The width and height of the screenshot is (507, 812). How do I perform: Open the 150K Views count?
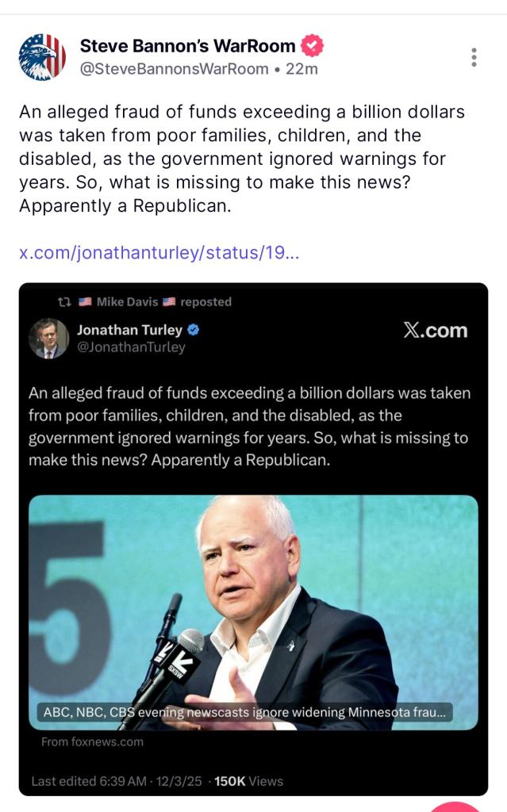click(x=248, y=781)
